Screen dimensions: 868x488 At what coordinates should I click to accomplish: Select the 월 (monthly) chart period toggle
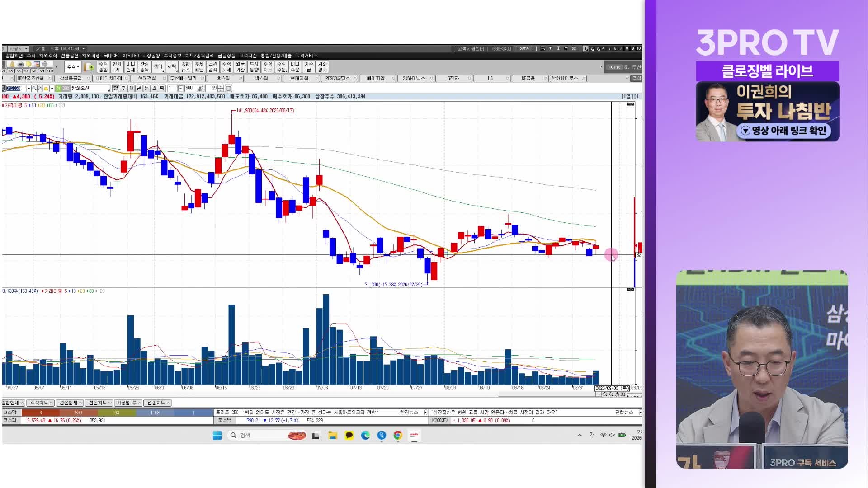point(131,88)
